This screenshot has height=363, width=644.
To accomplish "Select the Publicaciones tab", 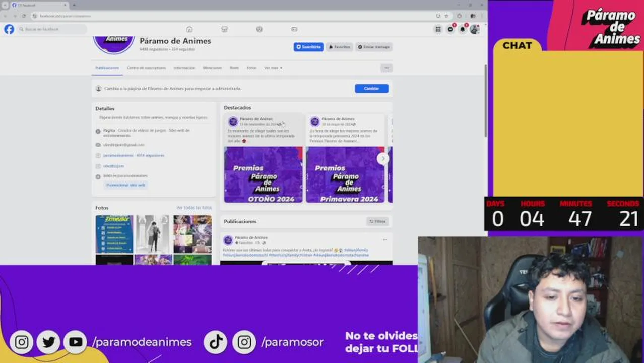I will click(x=107, y=68).
